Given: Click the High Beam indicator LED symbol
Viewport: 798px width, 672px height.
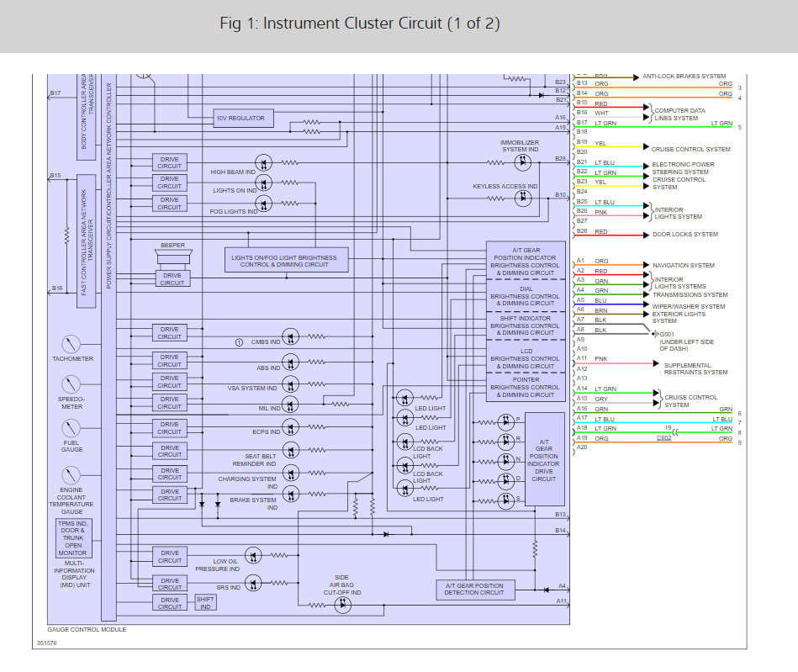Looking at the screenshot, I should point(264,163).
